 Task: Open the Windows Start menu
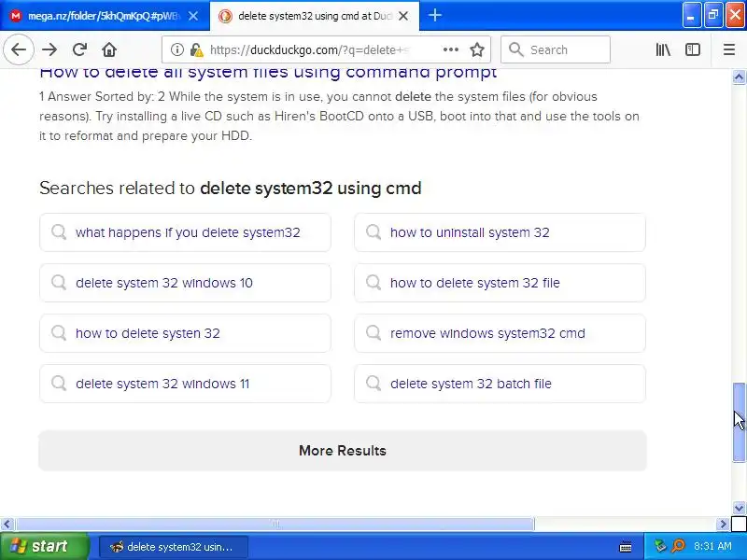coord(44,546)
